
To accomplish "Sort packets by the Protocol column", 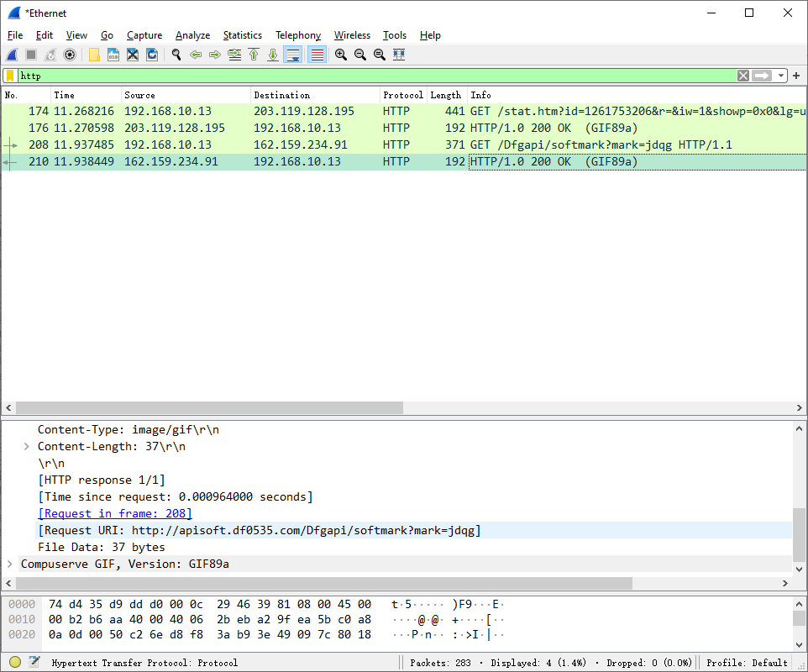I will pyautogui.click(x=403, y=95).
